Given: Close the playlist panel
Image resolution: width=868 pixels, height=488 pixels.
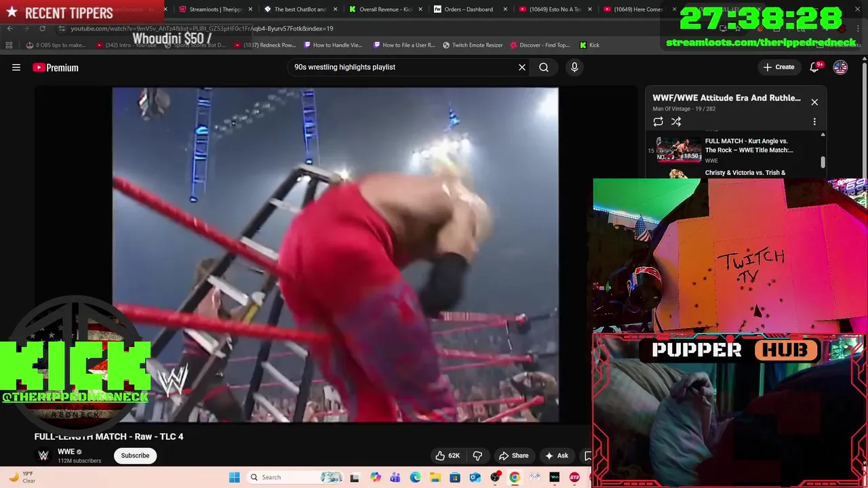Looking at the screenshot, I should tap(814, 102).
